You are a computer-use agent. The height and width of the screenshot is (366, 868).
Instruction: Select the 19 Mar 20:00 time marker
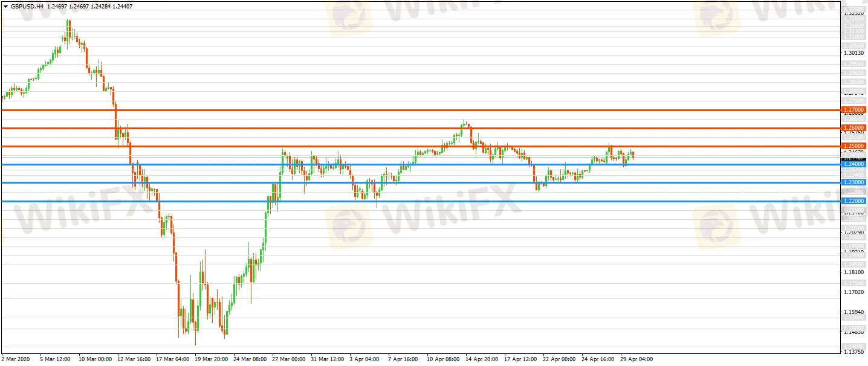(x=211, y=359)
